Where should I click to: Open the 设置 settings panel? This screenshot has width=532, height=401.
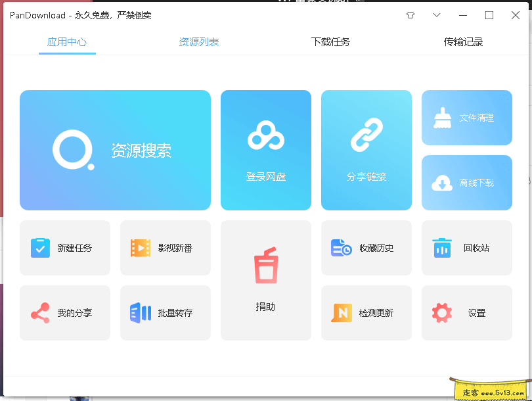coord(466,313)
